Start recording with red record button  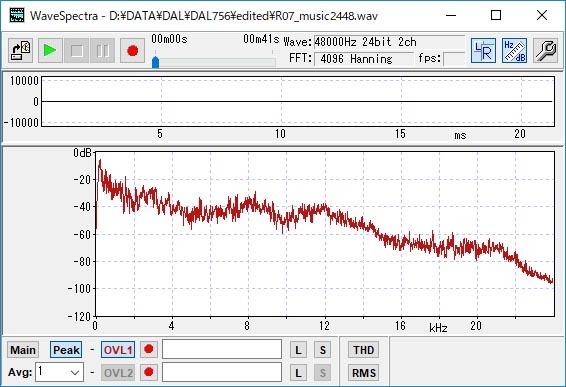coord(132,51)
